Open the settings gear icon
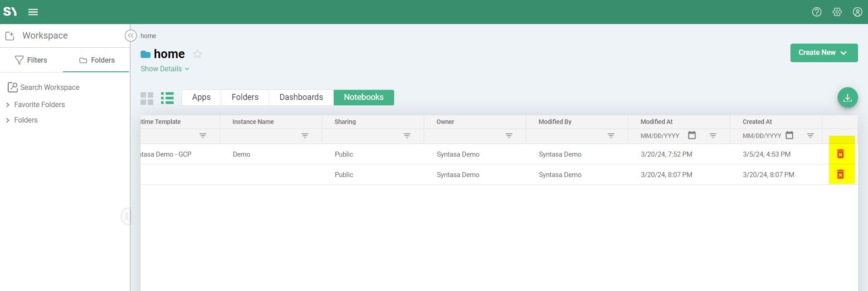The image size is (868, 291). (x=837, y=12)
